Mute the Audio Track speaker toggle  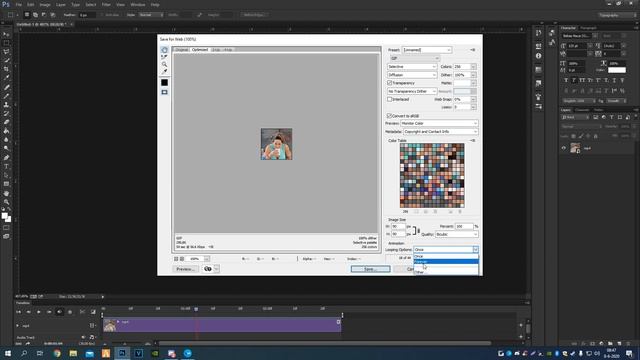click(x=84, y=338)
